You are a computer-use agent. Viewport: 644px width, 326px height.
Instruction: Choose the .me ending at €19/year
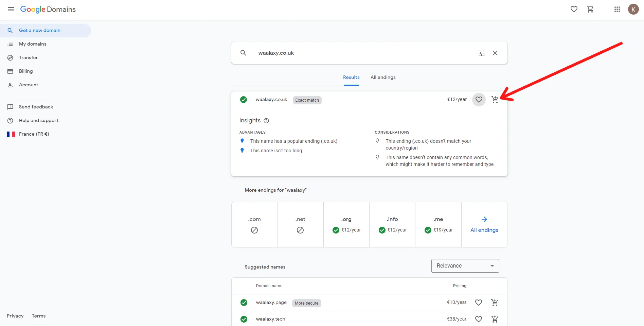click(x=438, y=225)
